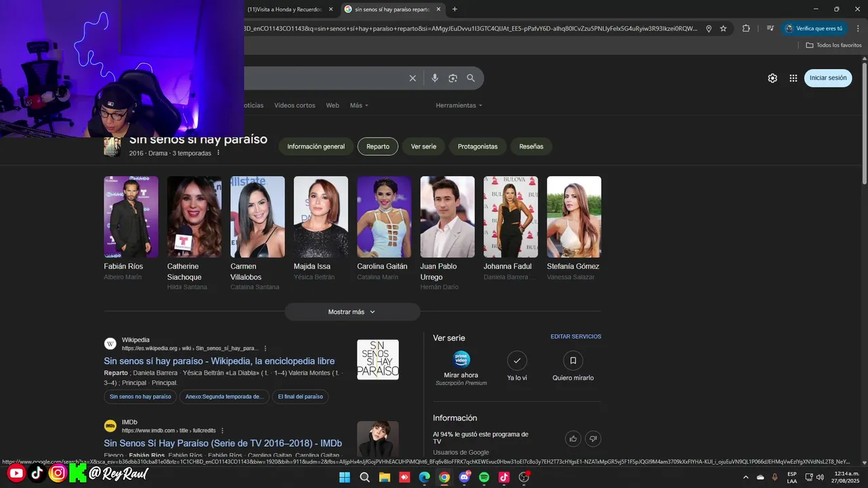Dislike the show with thumbs down
Image resolution: width=868 pixels, height=488 pixels.
(x=593, y=439)
